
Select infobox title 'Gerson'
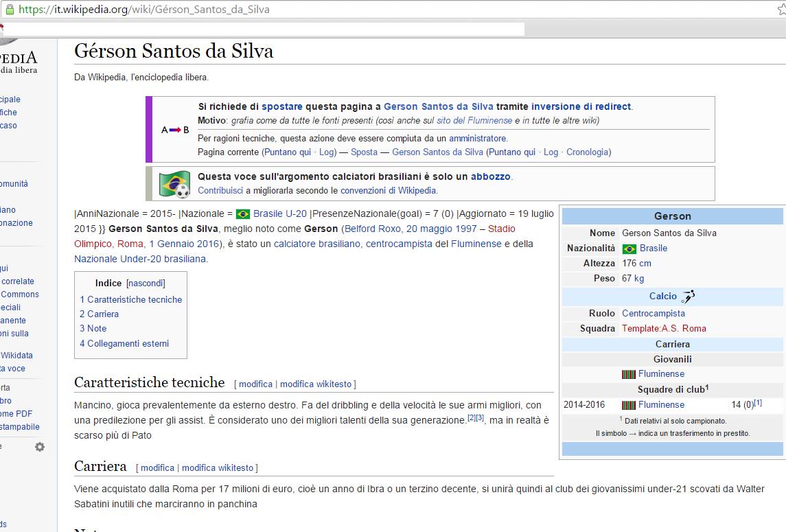pyautogui.click(x=672, y=216)
